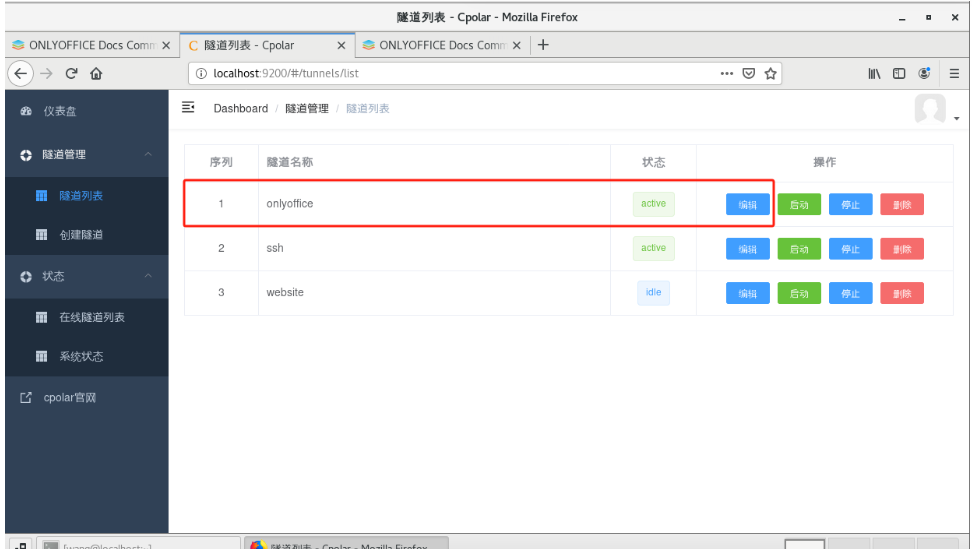Toggle the sidebar hamburger collapse icon
The image size is (972, 549).
pyautogui.click(x=187, y=108)
